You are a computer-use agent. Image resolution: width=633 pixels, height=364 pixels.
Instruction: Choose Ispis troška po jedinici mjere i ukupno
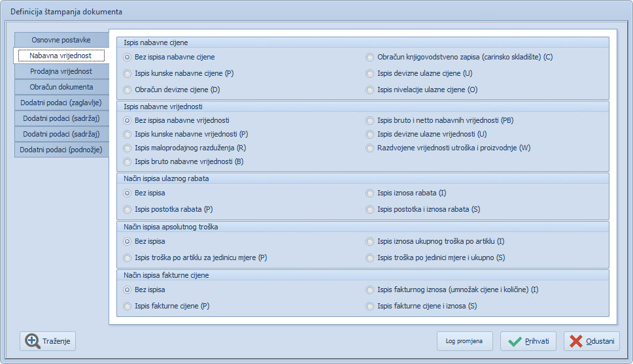(370, 258)
